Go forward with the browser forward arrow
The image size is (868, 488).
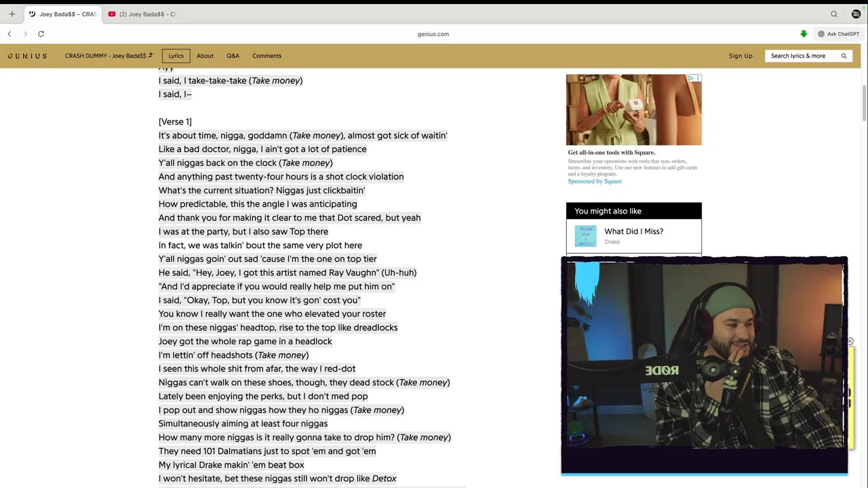pos(25,34)
